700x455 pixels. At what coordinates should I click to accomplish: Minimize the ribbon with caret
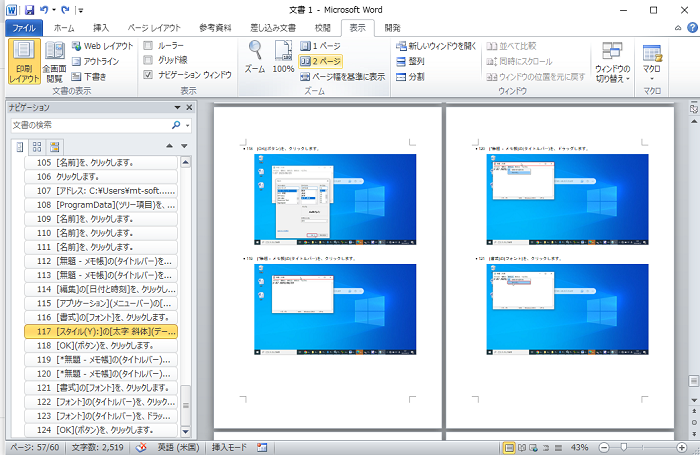pyautogui.click(x=678, y=28)
